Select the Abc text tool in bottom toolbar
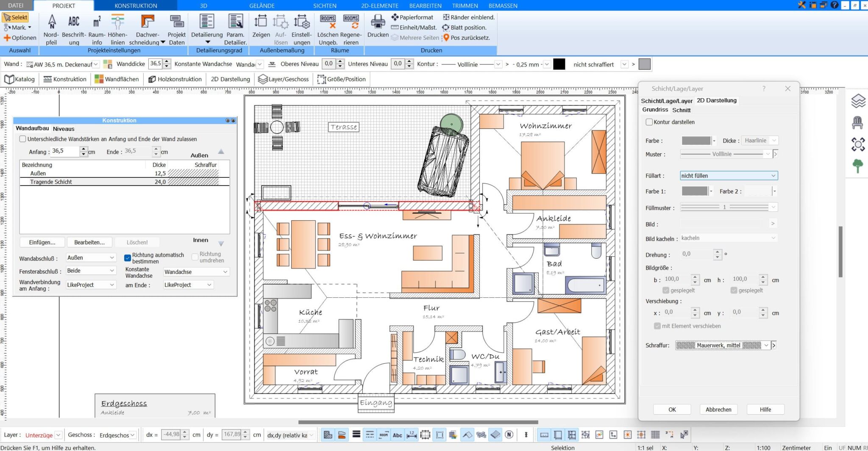Viewport: 868px width, 451px height. coord(397,434)
